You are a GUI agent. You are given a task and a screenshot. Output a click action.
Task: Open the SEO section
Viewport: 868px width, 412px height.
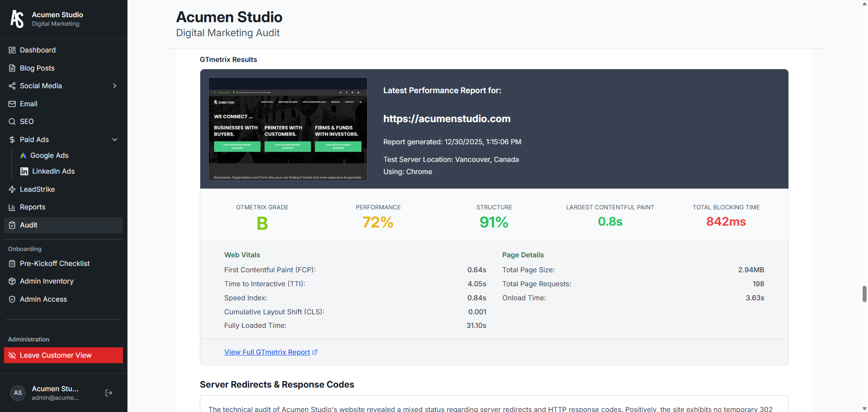(x=63, y=122)
